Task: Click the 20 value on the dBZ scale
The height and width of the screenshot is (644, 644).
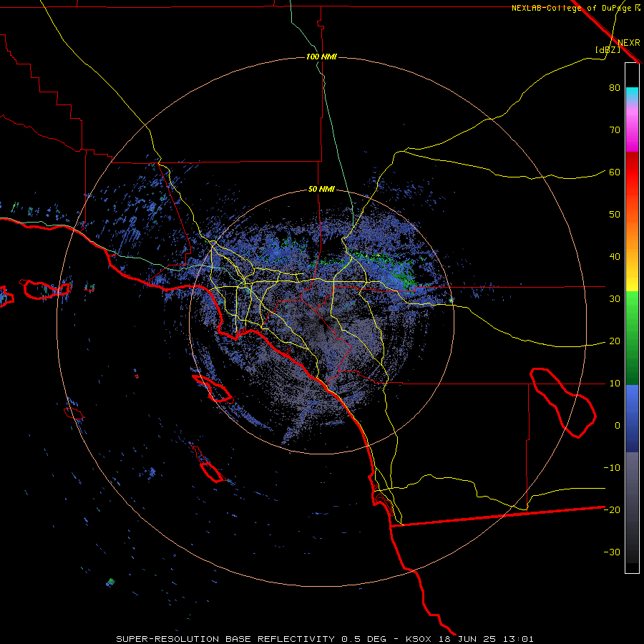Action: click(x=615, y=341)
